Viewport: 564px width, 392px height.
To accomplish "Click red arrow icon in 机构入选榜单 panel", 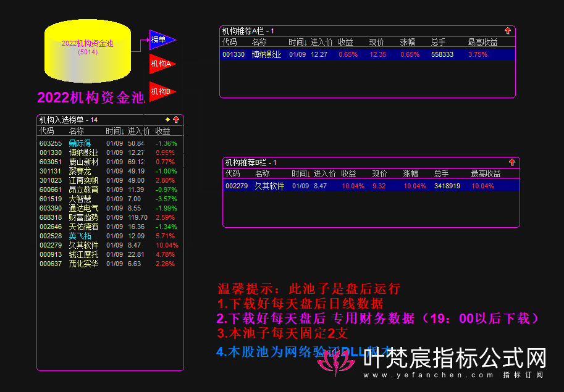I will (176, 120).
